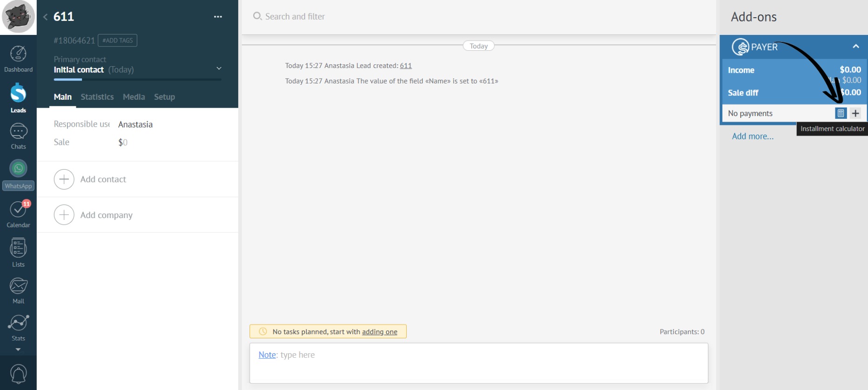This screenshot has height=390, width=868.
Task: Open the Dashboard from the sidebar
Action: [18, 59]
